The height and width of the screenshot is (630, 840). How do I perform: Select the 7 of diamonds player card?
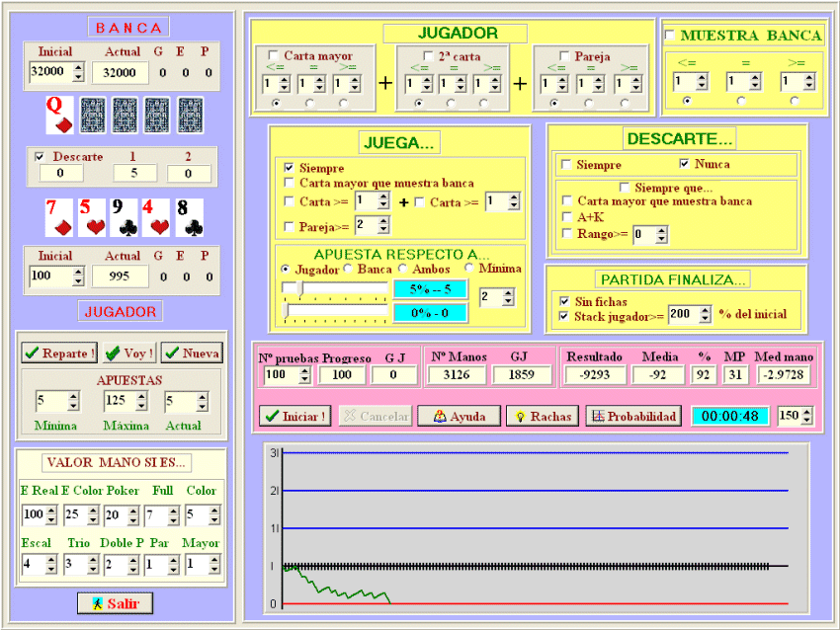58,217
